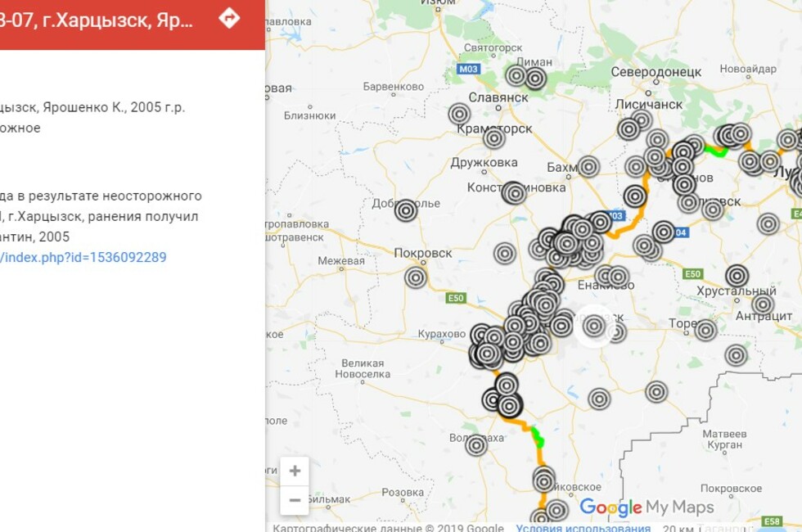Image resolution: width=802 pixels, height=532 pixels.
Task: Click the target marker near Добропілля
Action: pyautogui.click(x=406, y=211)
